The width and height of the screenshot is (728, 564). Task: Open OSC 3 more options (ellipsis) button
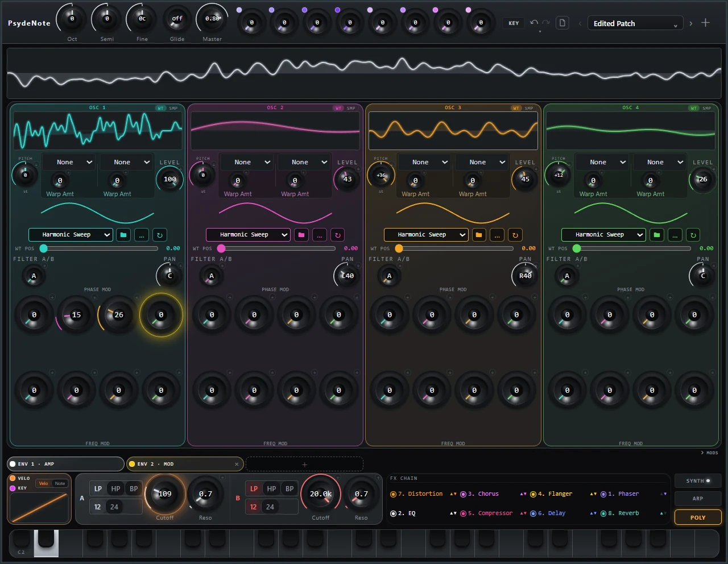(x=497, y=235)
